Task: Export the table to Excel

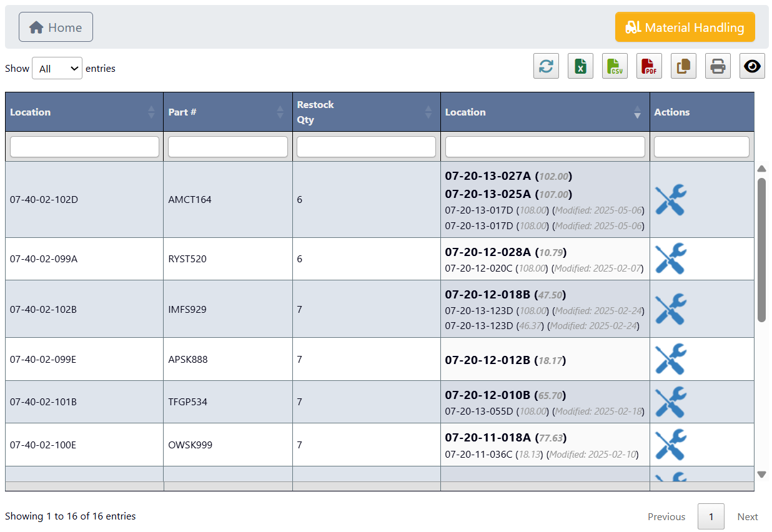Action: click(x=580, y=66)
